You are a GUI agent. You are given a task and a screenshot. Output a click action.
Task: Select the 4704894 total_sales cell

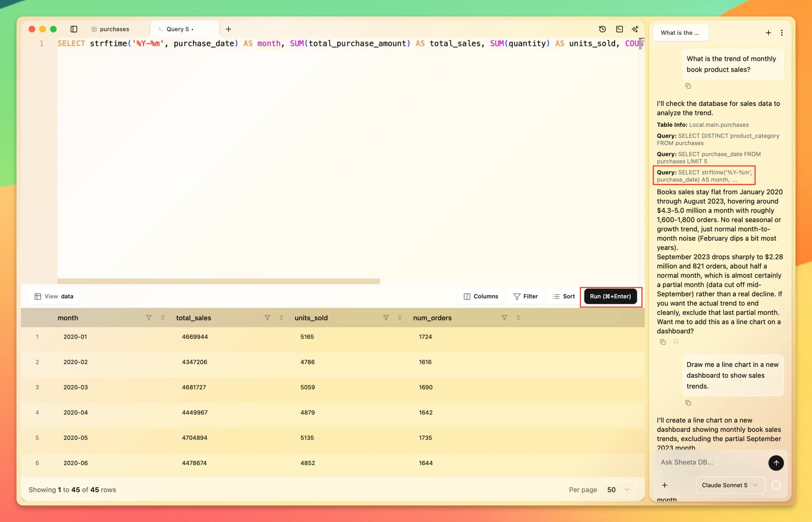click(x=195, y=438)
